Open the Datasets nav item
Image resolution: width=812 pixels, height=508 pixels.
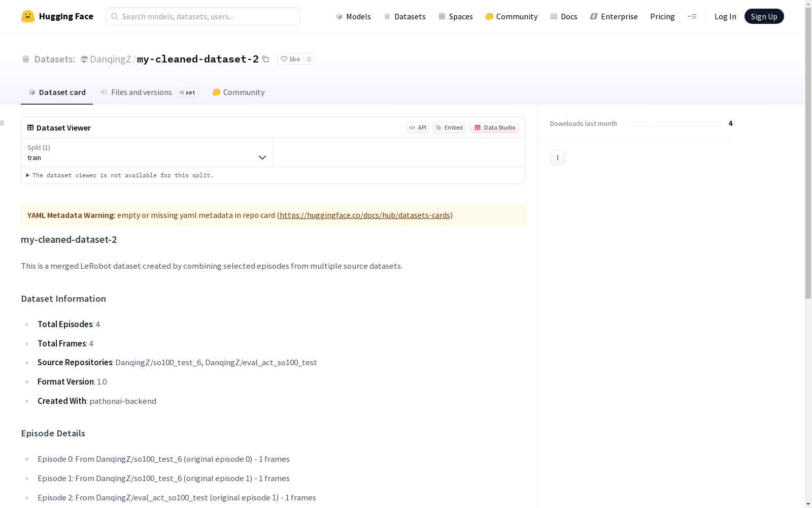click(404, 16)
